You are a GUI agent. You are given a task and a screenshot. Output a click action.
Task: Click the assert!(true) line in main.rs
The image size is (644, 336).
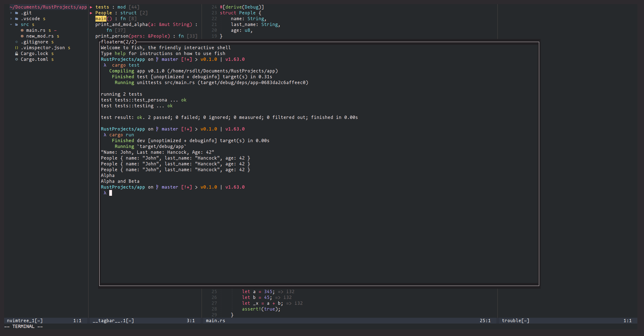click(261, 309)
